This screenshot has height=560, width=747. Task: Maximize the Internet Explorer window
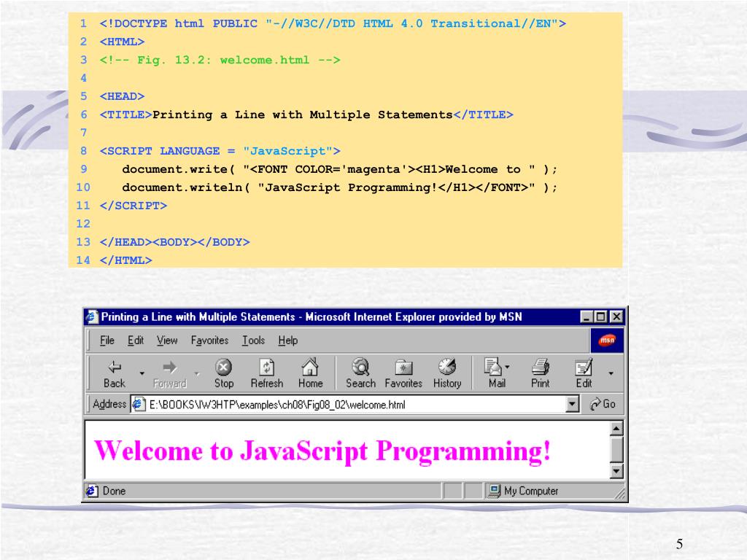tap(601, 316)
